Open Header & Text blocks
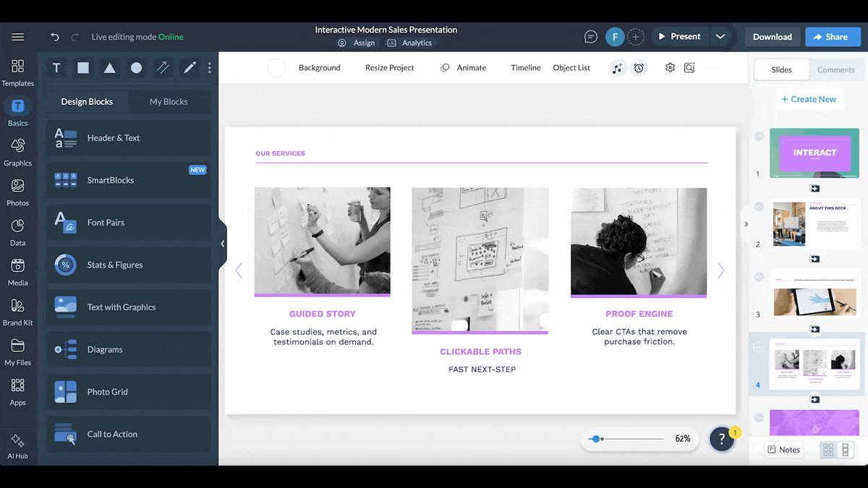The height and width of the screenshot is (488, 868). tap(129, 138)
